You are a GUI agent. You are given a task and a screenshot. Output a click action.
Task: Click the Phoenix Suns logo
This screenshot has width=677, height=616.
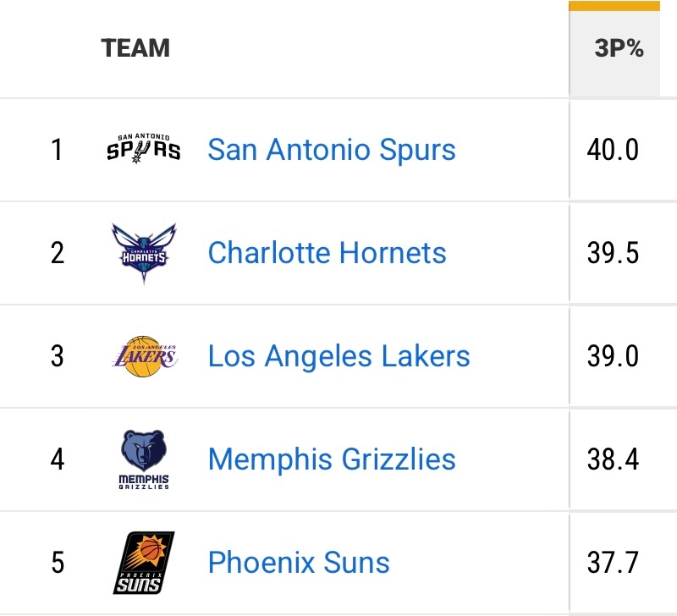pos(143,563)
